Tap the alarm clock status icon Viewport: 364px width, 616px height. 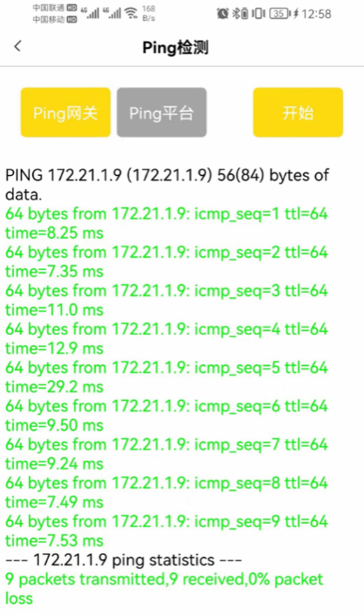tap(222, 14)
